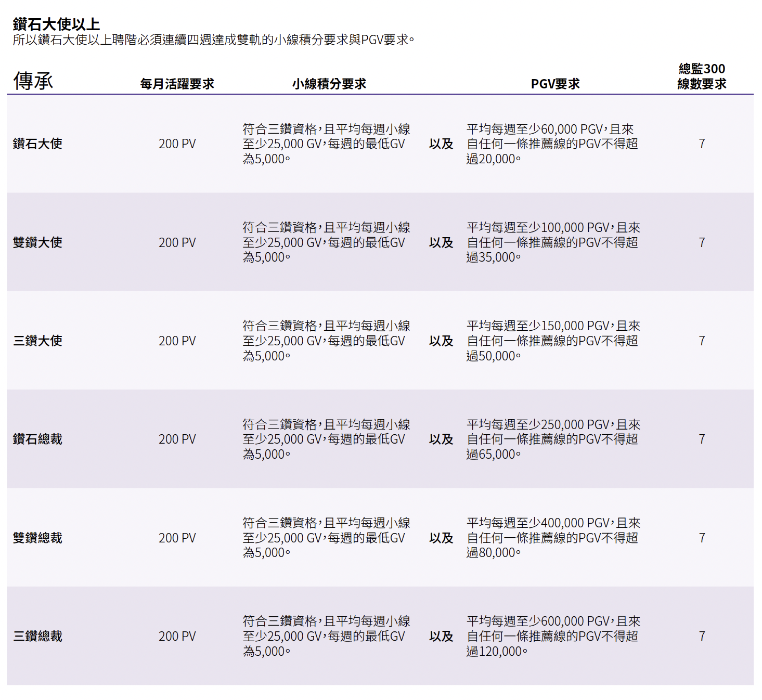The image size is (762, 700).
Task: Click the PGV text mentioning 600,000 PGV
Action: click(x=552, y=636)
